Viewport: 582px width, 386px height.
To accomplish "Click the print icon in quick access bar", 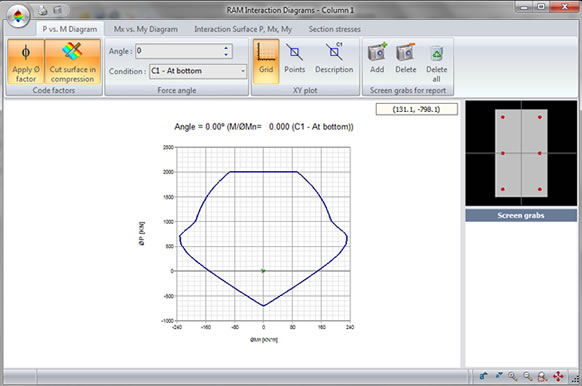I will click(x=43, y=10).
